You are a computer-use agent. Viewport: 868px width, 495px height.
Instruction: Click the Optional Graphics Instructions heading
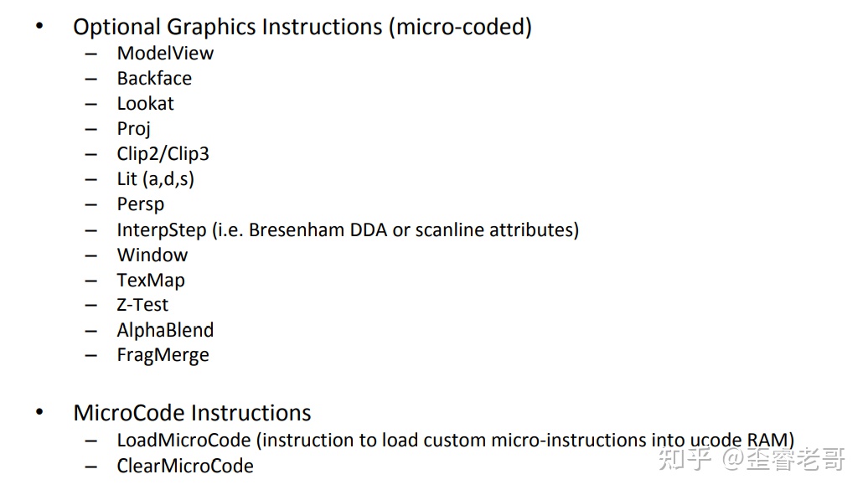point(302,27)
